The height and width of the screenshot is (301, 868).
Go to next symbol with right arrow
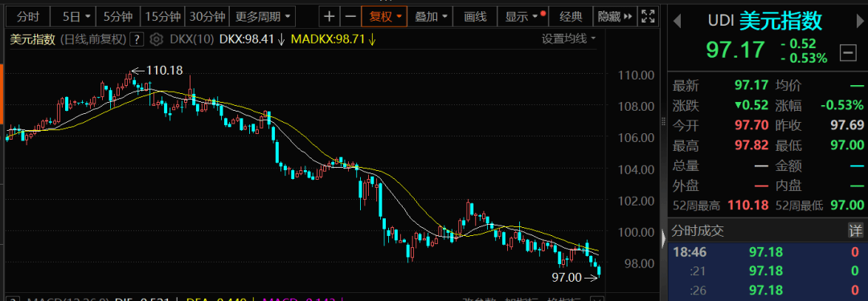click(x=859, y=21)
